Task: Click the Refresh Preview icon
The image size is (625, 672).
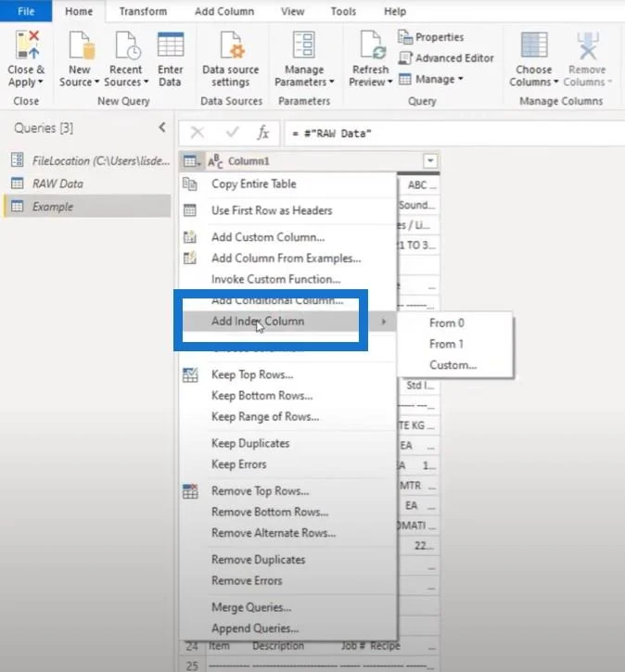Action: (372, 44)
